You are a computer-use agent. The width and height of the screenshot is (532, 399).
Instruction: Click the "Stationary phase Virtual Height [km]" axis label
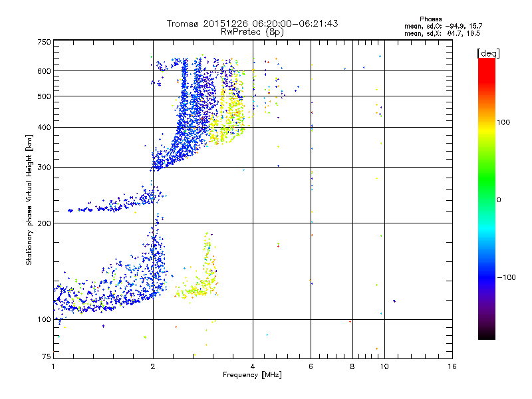click(29, 199)
